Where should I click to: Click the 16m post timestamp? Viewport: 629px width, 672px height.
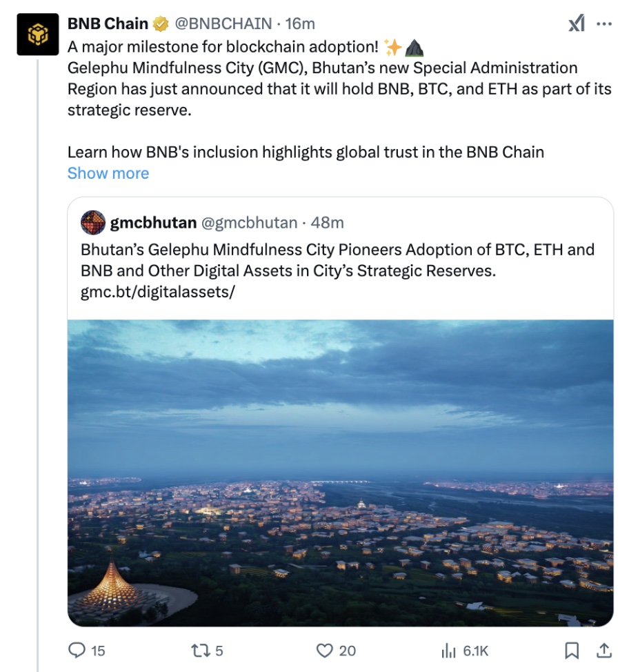coord(300,24)
